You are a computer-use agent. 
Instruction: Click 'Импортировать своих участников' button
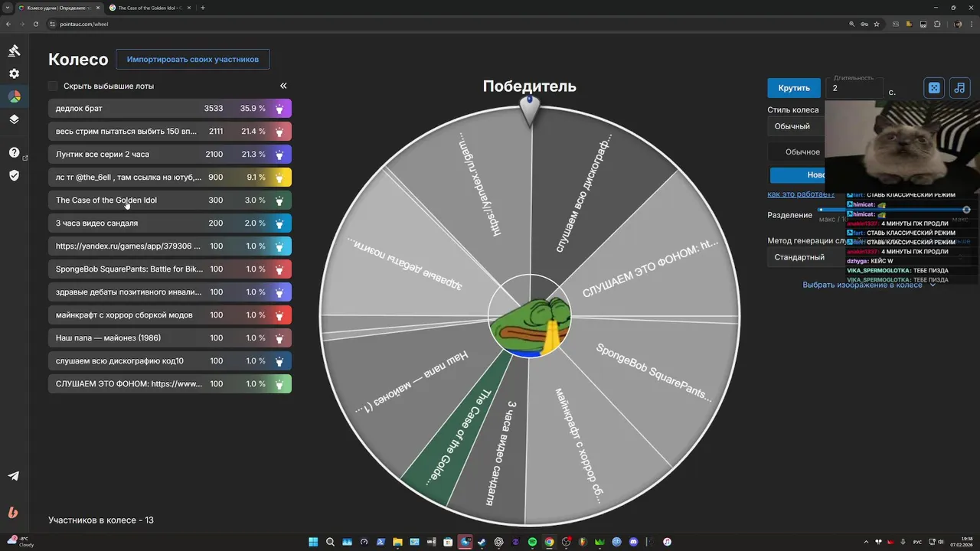point(193,59)
